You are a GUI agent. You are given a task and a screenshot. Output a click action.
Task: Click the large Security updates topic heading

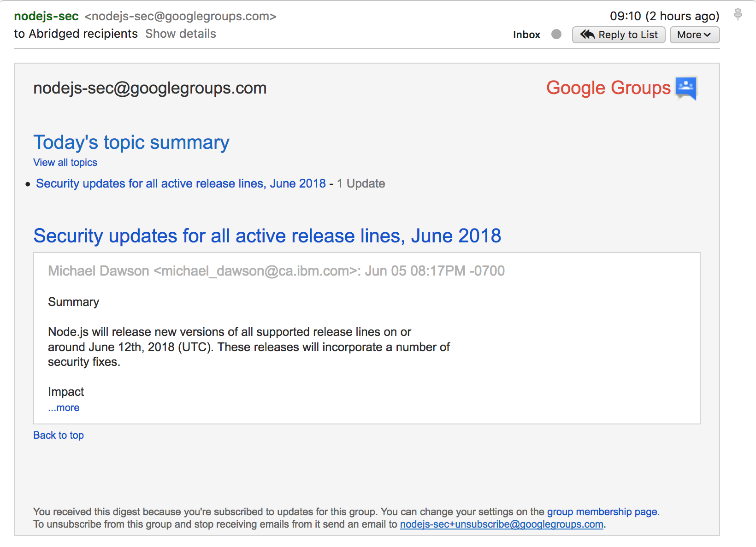(x=267, y=236)
